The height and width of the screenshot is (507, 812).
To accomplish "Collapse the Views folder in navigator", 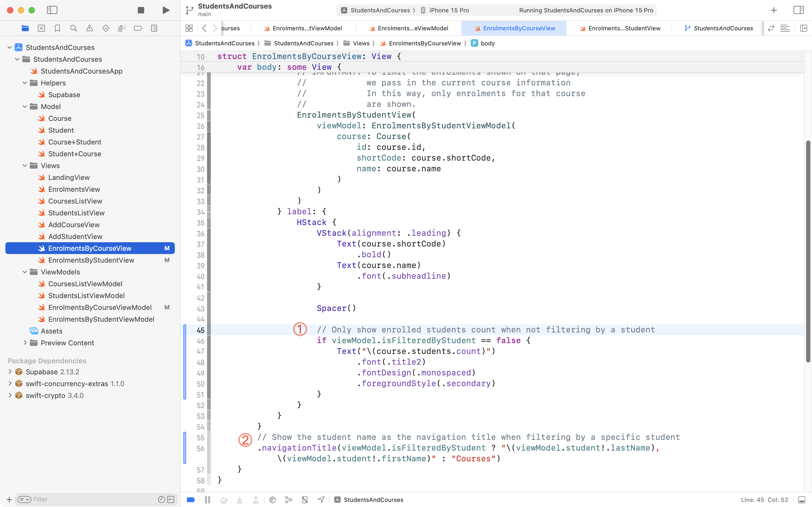I will [x=24, y=165].
